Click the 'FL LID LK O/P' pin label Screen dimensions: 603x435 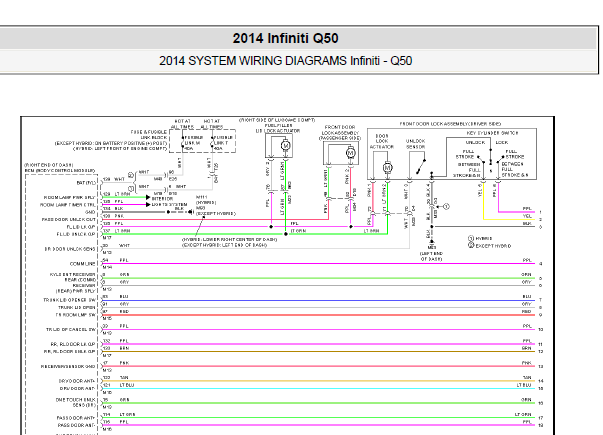click(81, 227)
